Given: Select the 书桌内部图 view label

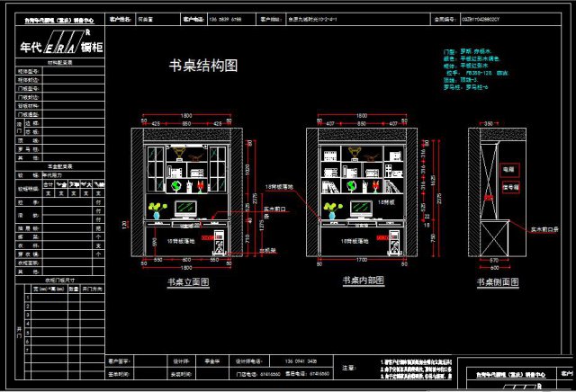Looking at the screenshot, I should [363, 281].
